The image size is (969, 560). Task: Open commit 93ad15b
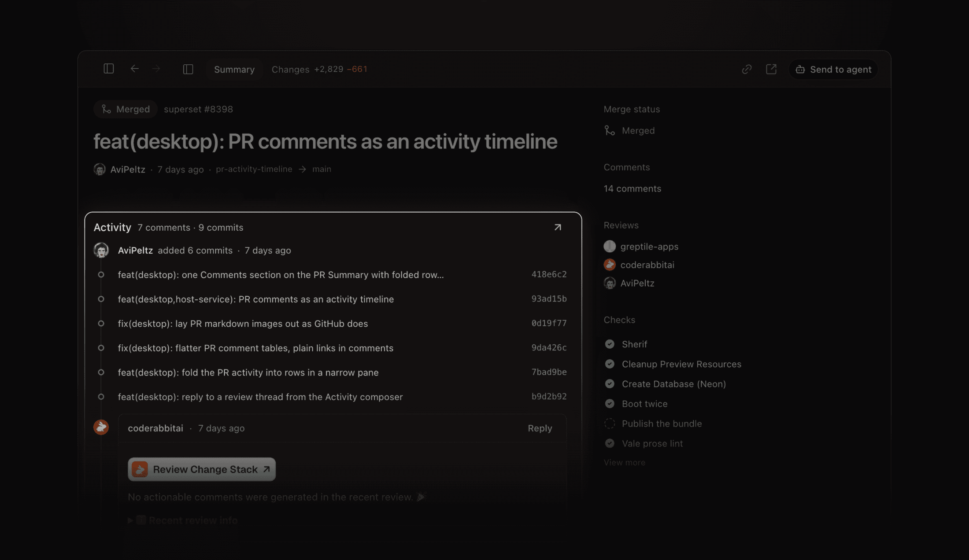click(x=549, y=299)
